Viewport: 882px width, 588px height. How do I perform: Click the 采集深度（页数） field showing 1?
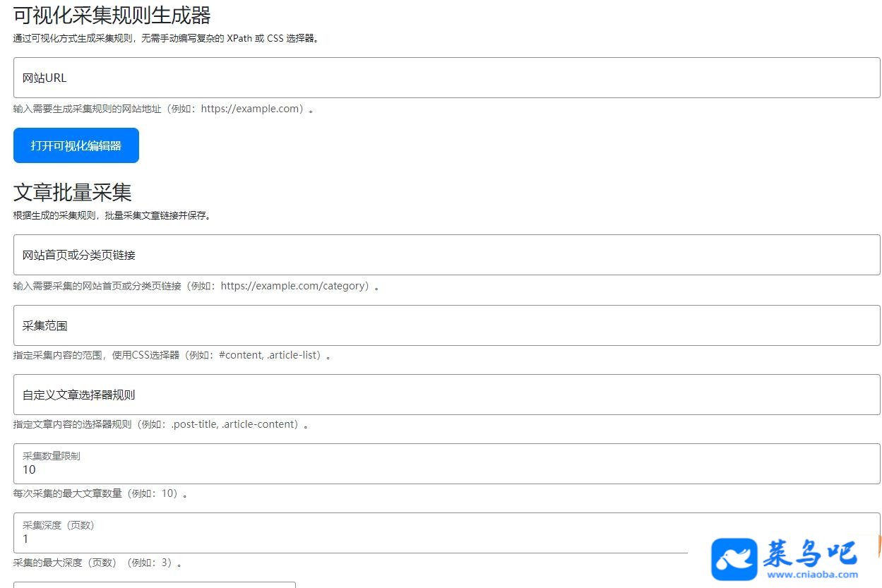[447, 533]
